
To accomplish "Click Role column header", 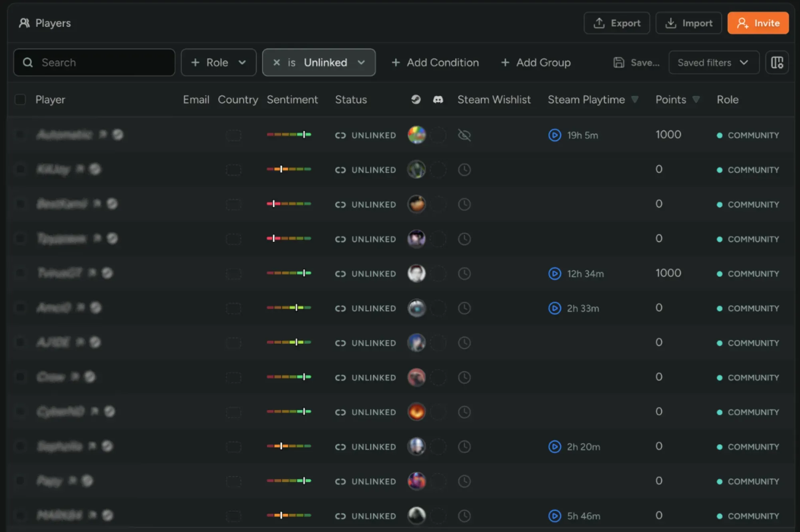I will (x=728, y=99).
